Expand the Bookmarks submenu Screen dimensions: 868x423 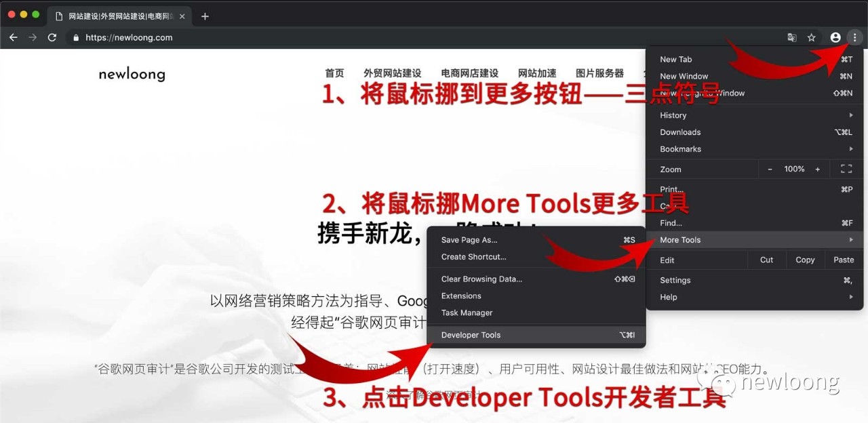(680, 148)
